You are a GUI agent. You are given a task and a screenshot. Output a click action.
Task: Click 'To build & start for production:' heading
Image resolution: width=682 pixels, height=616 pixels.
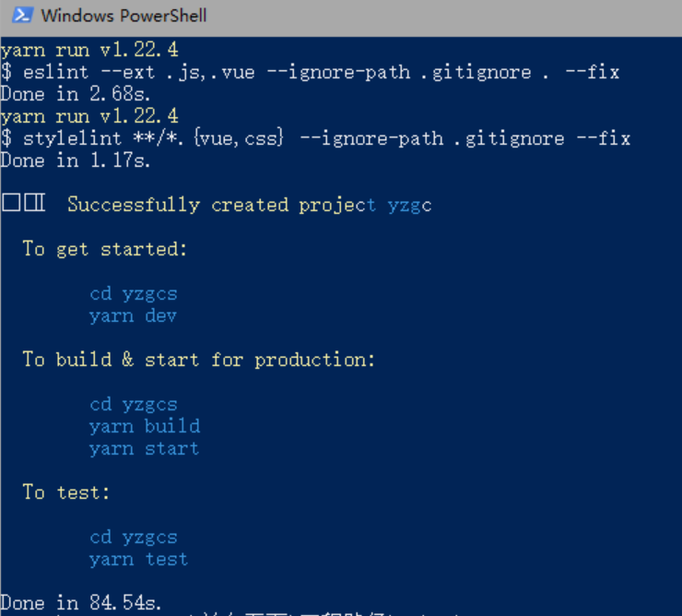(199, 360)
